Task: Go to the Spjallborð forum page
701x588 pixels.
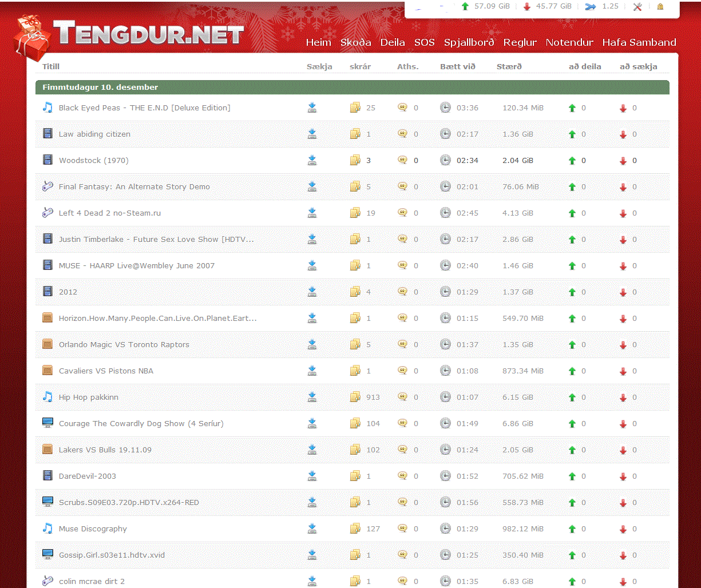Action: (469, 42)
